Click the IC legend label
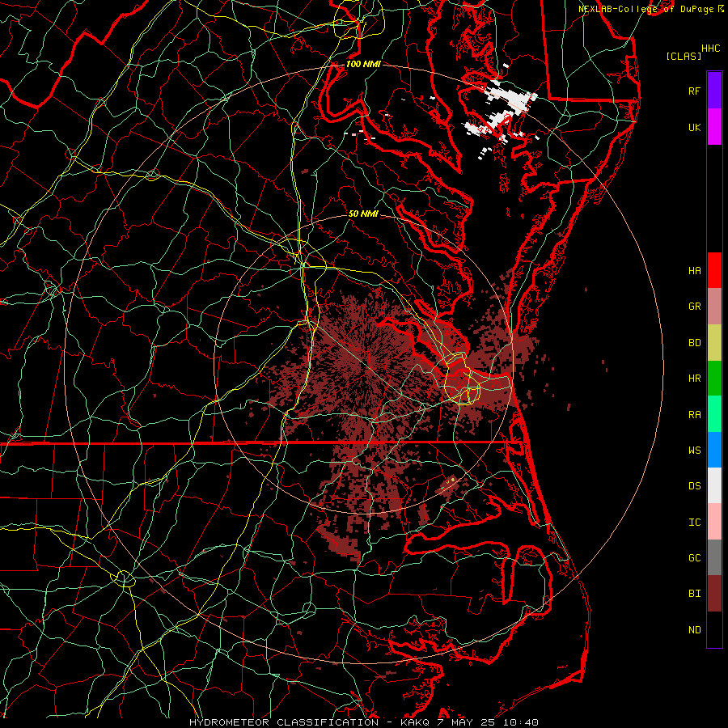Screen dimensions: 728x728 tap(695, 523)
